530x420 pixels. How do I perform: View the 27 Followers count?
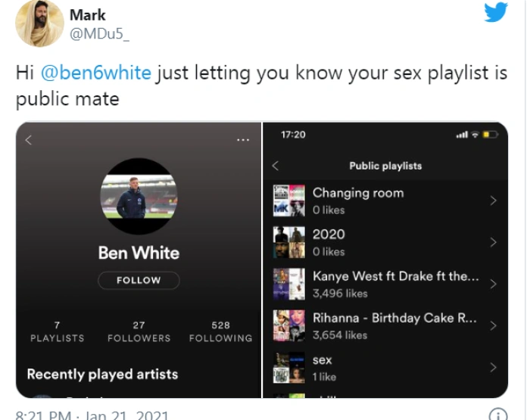137,331
